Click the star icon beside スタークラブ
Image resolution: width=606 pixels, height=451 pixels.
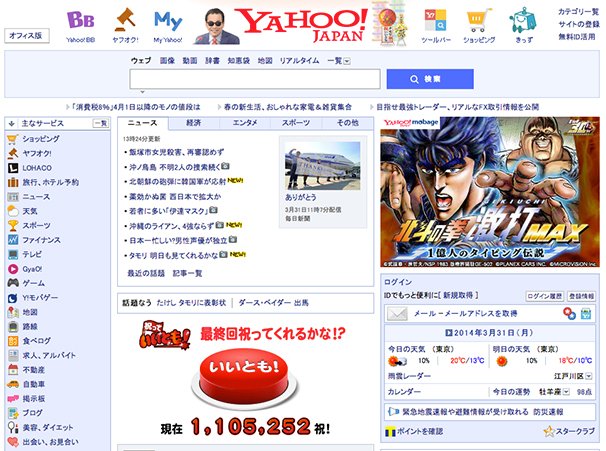549,431
